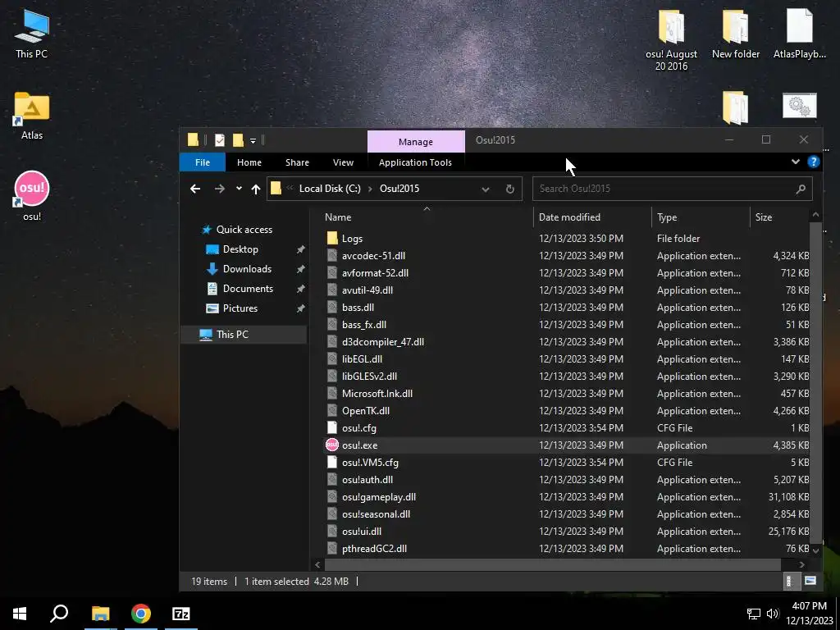Click the Properties icon in quick access toolbar

(220, 140)
